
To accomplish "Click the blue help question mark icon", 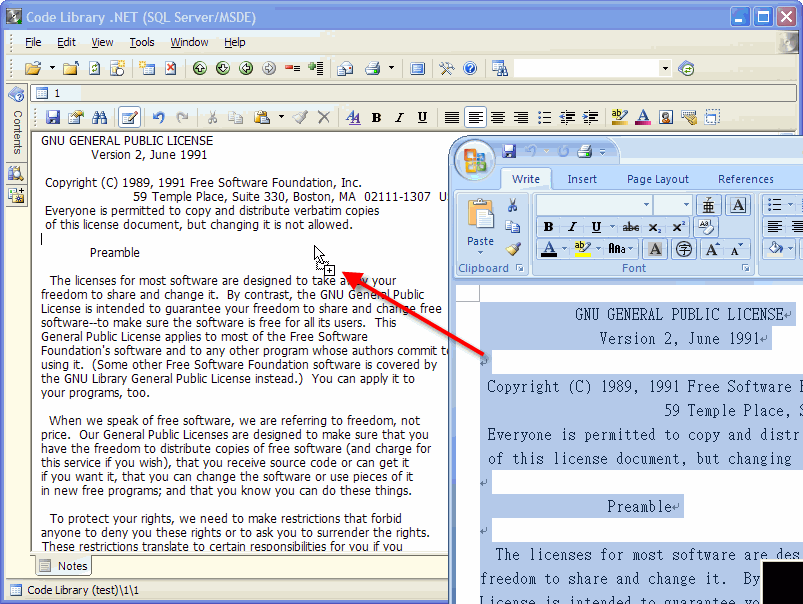I will 470,68.
